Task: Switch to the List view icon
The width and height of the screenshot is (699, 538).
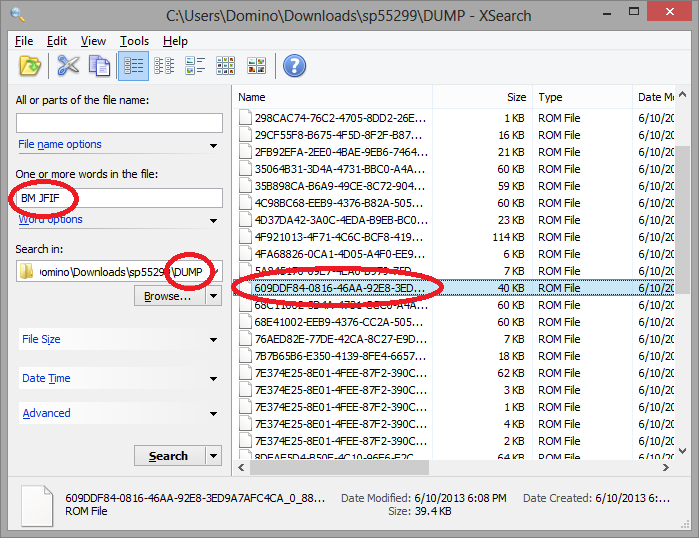Action: tap(164, 66)
